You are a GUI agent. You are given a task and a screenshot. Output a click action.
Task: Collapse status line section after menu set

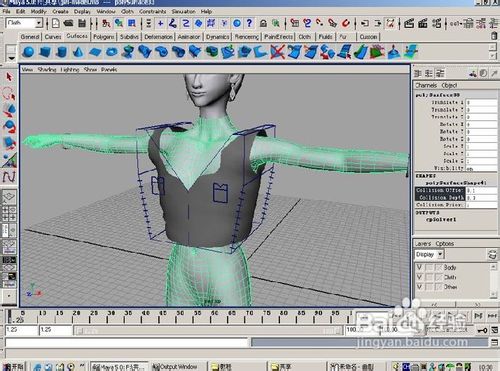pos(47,23)
